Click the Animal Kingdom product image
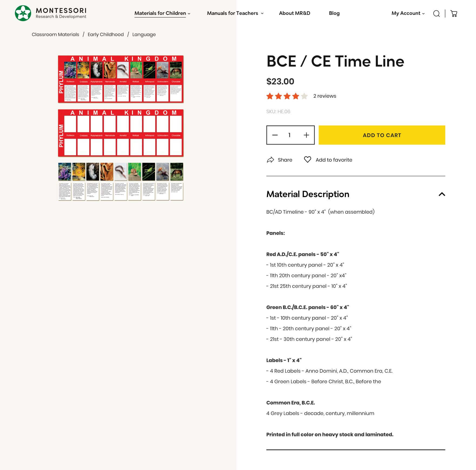 [x=121, y=128]
